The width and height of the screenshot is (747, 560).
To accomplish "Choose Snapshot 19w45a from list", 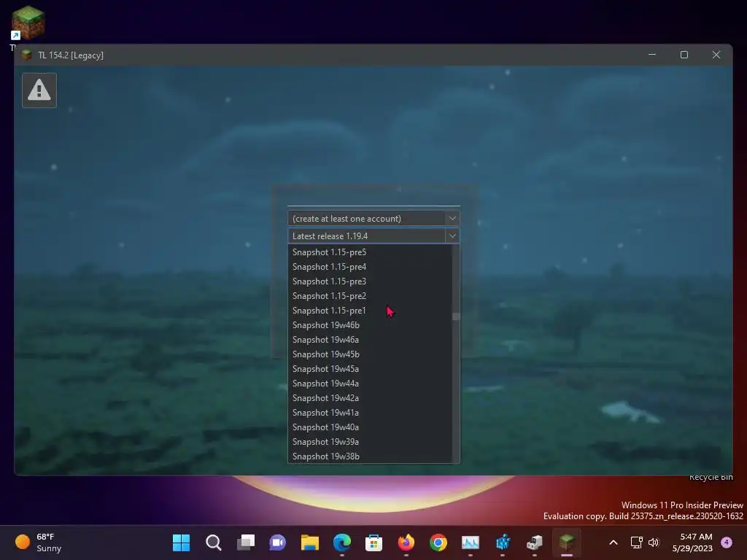I will pos(370,369).
